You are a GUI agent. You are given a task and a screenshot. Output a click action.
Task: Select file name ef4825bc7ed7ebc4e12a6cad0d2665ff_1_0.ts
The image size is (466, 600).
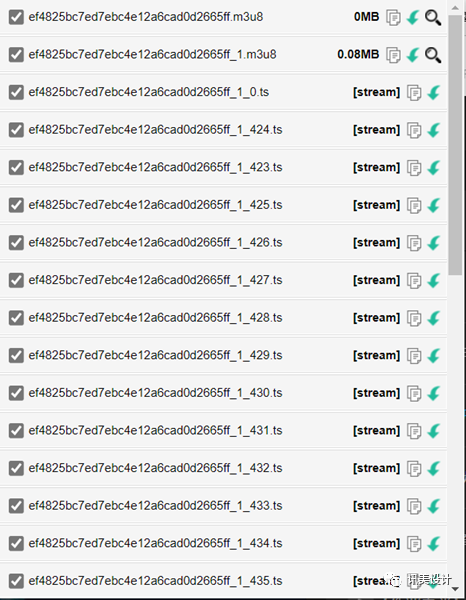pos(148,92)
